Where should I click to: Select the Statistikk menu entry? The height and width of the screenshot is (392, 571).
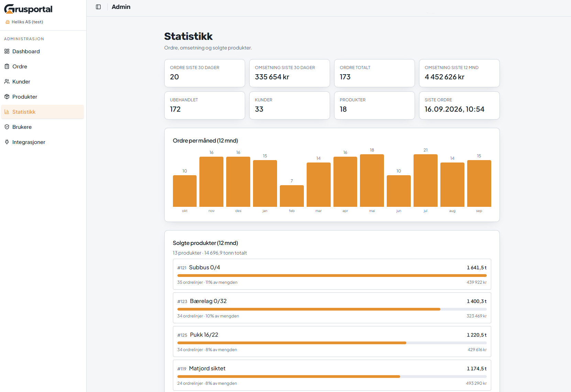(43, 112)
